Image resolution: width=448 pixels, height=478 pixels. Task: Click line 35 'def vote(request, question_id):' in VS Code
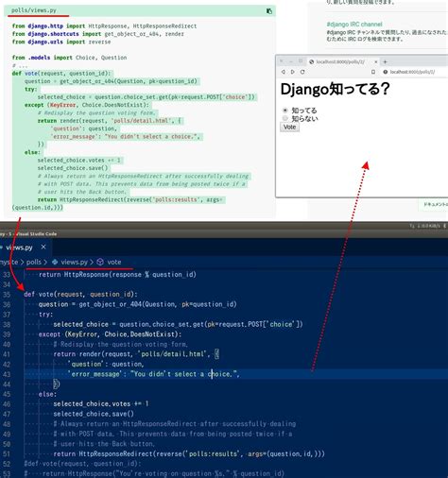click(80, 294)
